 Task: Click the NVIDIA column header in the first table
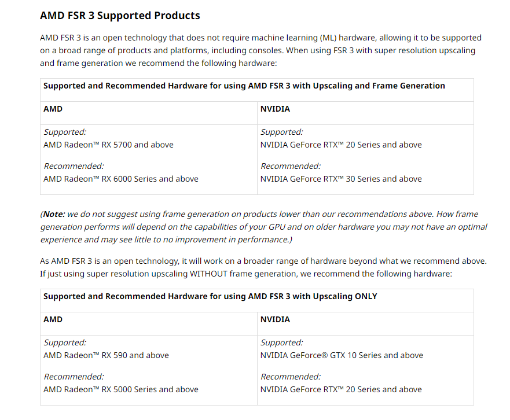[x=275, y=109]
